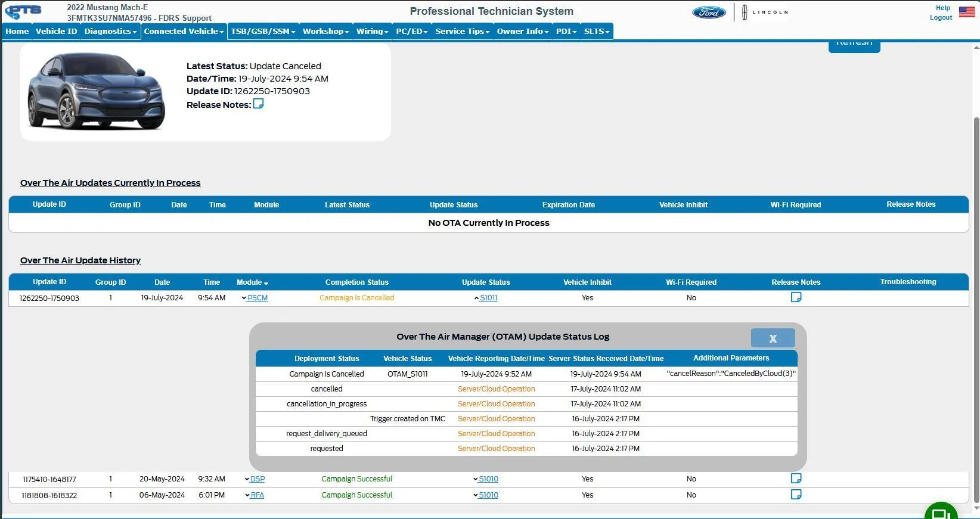Image resolution: width=980 pixels, height=519 pixels.
Task: Click the cancelReason CanceledByCloud(3) parameter
Action: point(731,374)
